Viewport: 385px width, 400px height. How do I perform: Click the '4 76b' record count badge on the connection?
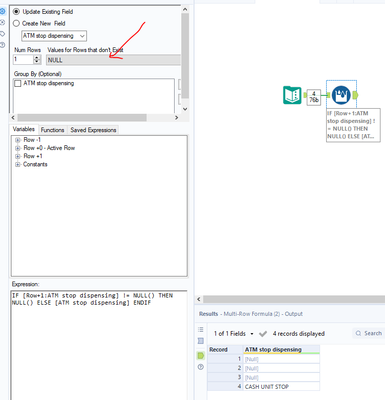(x=314, y=97)
